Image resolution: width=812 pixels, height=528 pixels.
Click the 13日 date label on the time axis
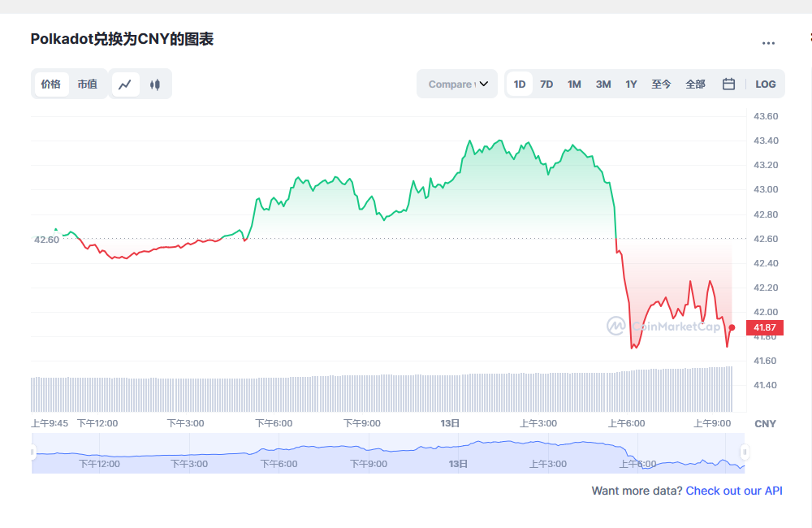coord(450,423)
